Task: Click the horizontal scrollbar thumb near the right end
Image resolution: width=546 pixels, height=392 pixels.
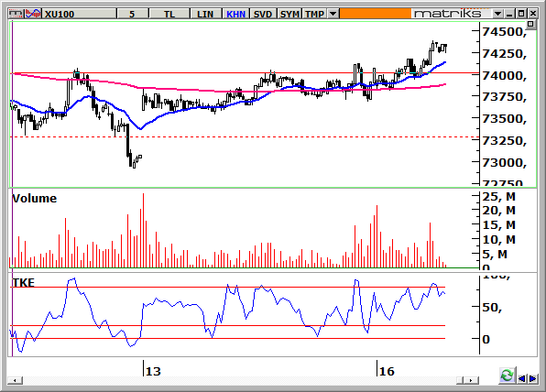Action: click(x=460, y=380)
